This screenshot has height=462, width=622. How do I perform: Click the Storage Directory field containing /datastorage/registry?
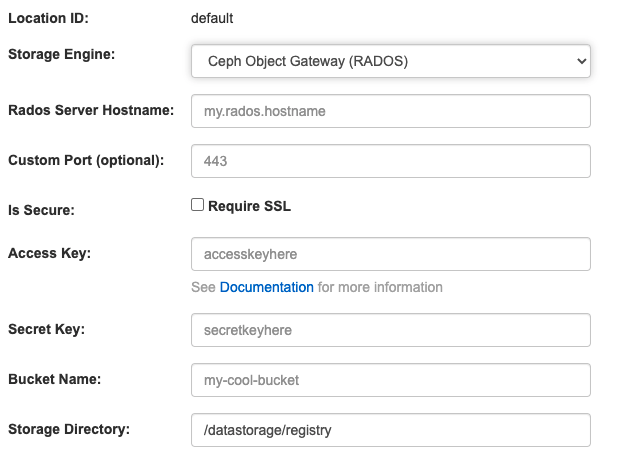(390, 430)
